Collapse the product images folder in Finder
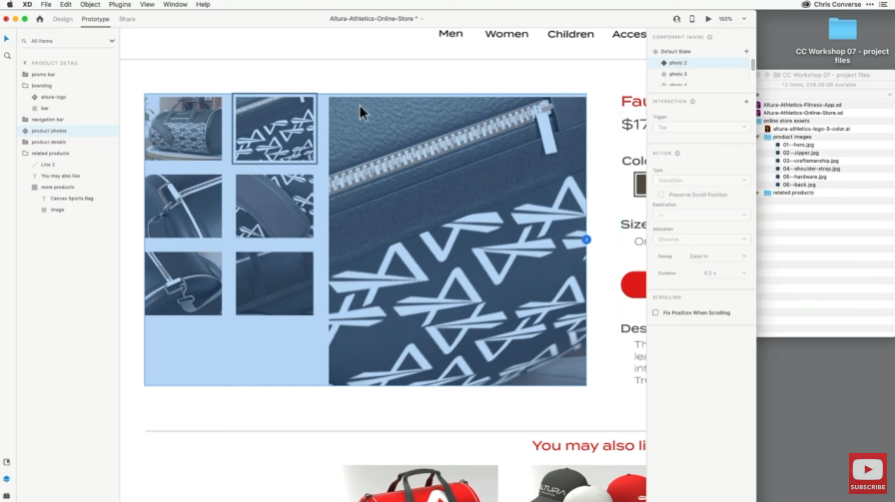The image size is (895, 502). tap(759, 137)
